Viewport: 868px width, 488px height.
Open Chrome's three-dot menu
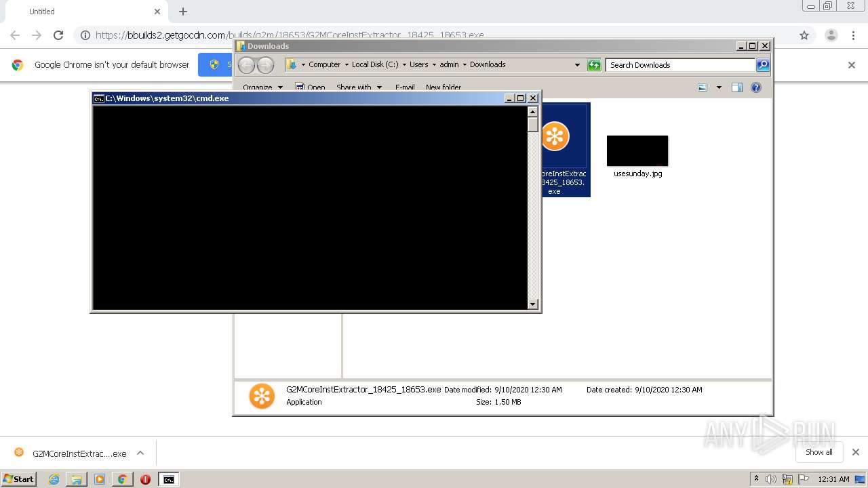(x=854, y=35)
